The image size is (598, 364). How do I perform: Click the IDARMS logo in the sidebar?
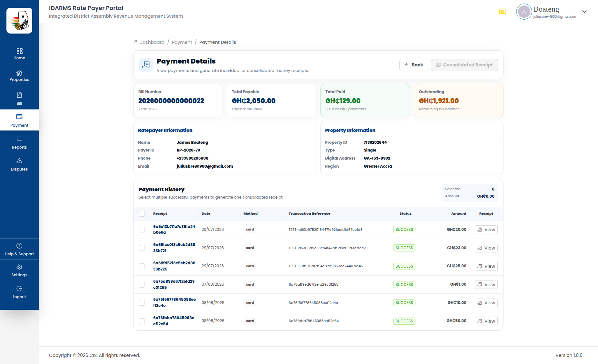(19, 21)
